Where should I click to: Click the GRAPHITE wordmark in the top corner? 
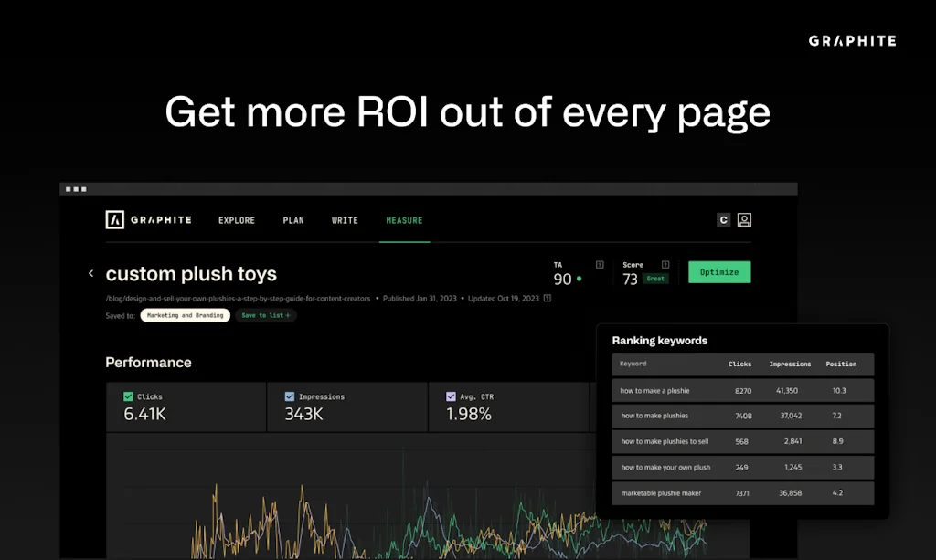851,40
